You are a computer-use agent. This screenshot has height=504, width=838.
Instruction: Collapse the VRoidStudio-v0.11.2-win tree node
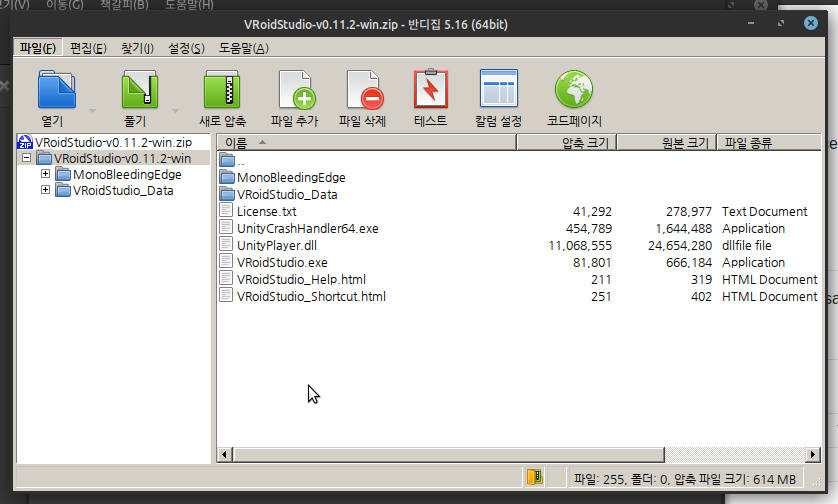tap(26, 158)
